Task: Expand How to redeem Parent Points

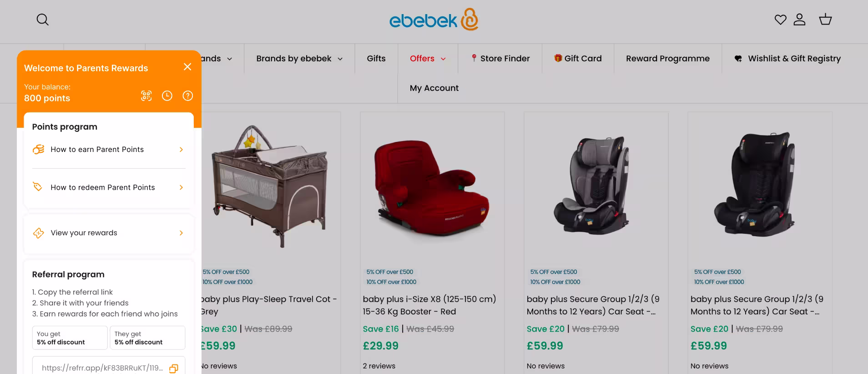Action: tap(109, 187)
